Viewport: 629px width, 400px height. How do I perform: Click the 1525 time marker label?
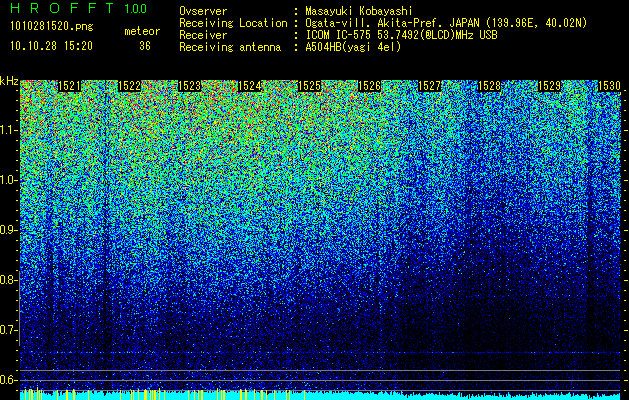tap(310, 86)
